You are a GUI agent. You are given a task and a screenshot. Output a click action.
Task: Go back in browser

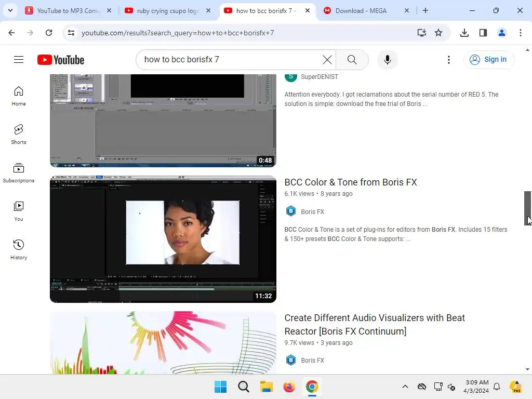(x=11, y=33)
